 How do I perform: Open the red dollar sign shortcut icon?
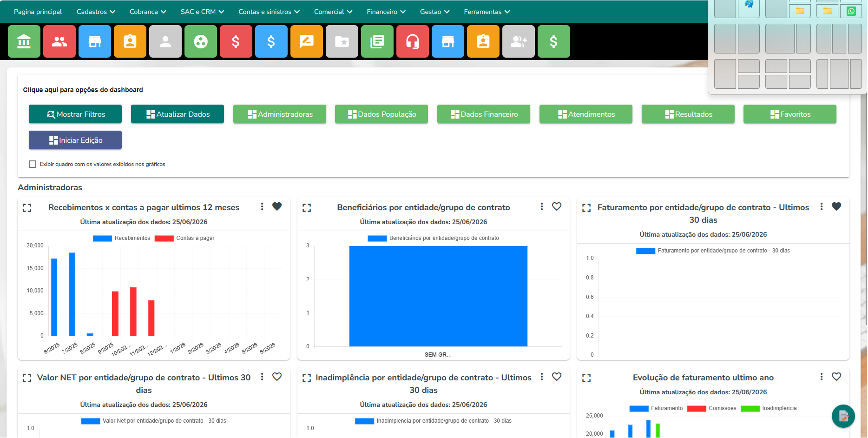click(x=236, y=41)
